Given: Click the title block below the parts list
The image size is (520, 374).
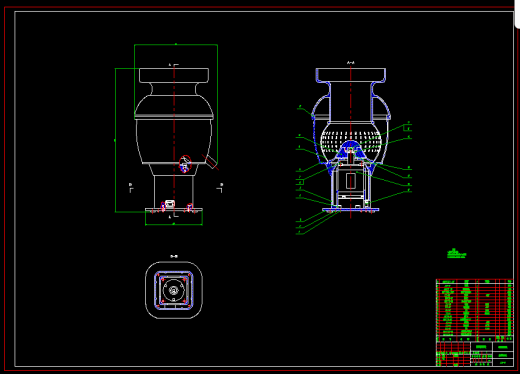Looking at the screenshot, I should (475, 354).
